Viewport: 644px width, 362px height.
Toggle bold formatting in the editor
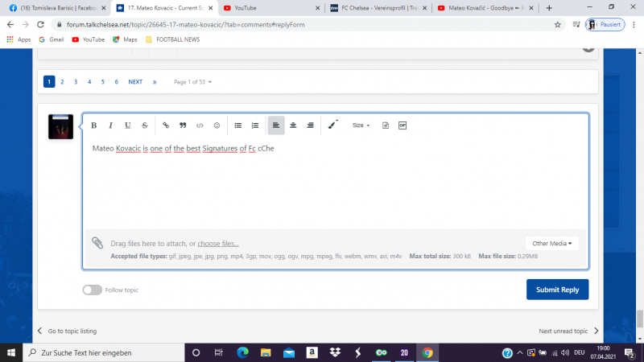click(93, 125)
